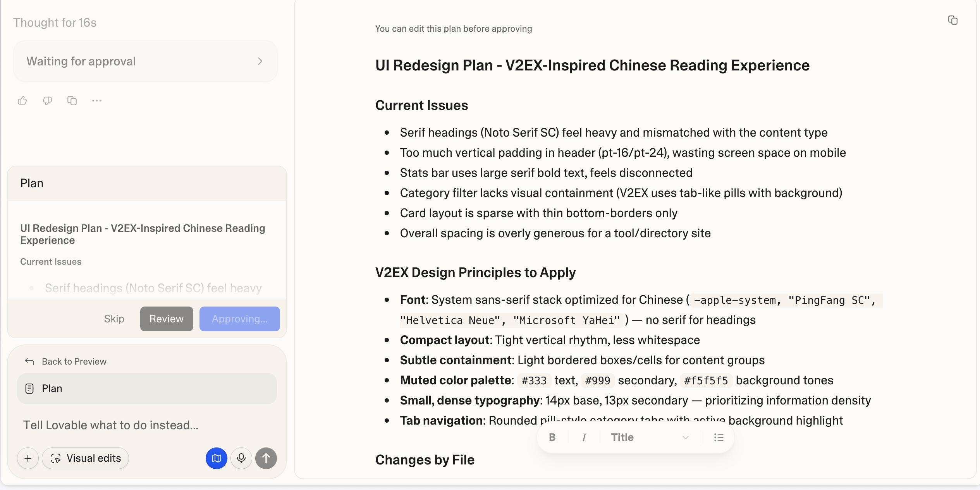
Task: Toggle bold formatting in floating toolbar
Action: coord(552,437)
